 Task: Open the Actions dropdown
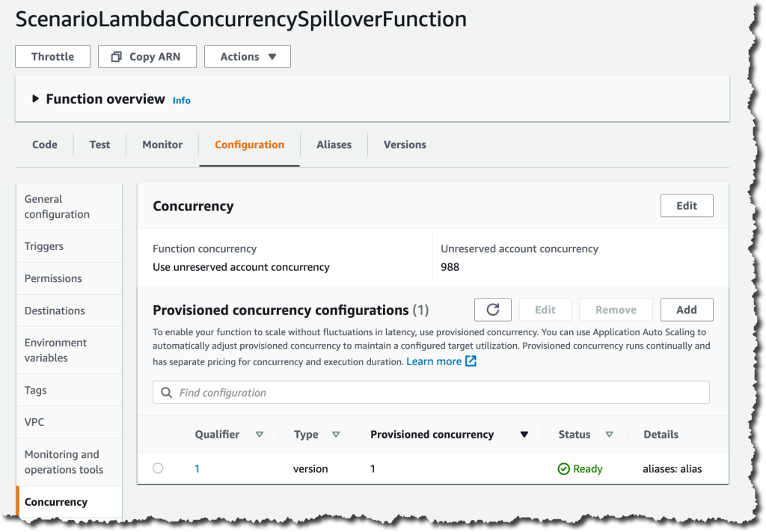[x=247, y=56]
